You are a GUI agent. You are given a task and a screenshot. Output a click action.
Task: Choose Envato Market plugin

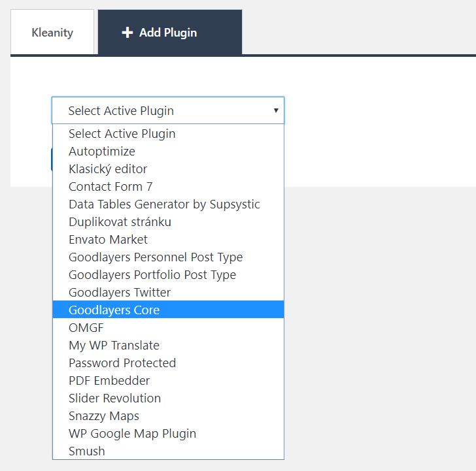(x=168, y=239)
